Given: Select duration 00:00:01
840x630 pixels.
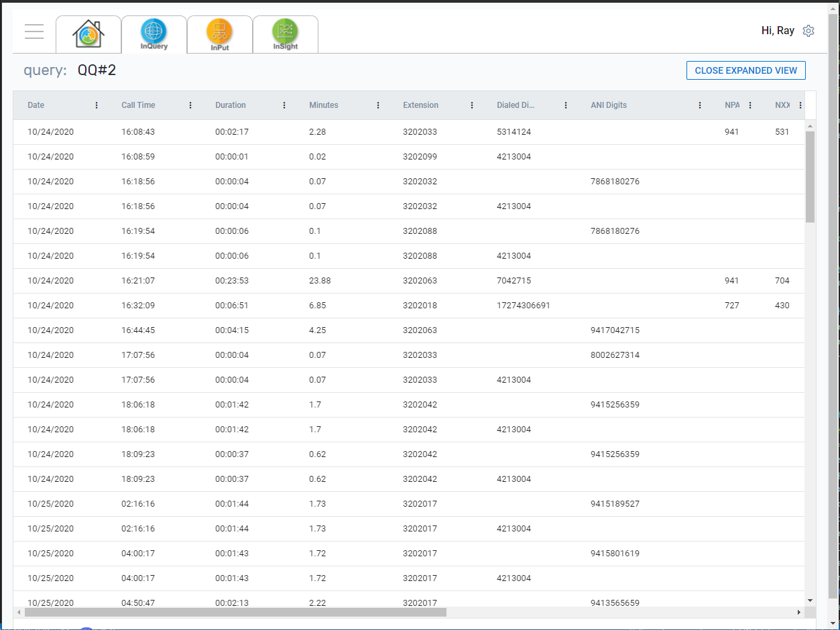Looking at the screenshot, I should [232, 157].
